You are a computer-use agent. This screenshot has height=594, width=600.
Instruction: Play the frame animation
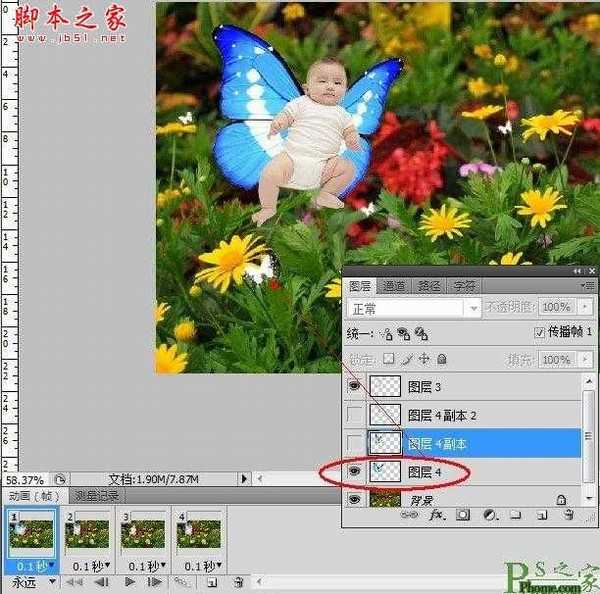(131, 581)
